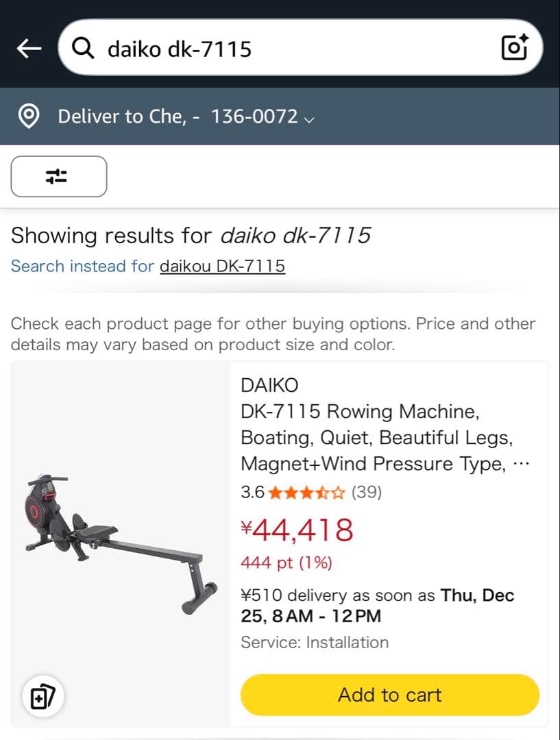Click the ¥44,418 price
The width and height of the screenshot is (560, 740).
[297, 530]
